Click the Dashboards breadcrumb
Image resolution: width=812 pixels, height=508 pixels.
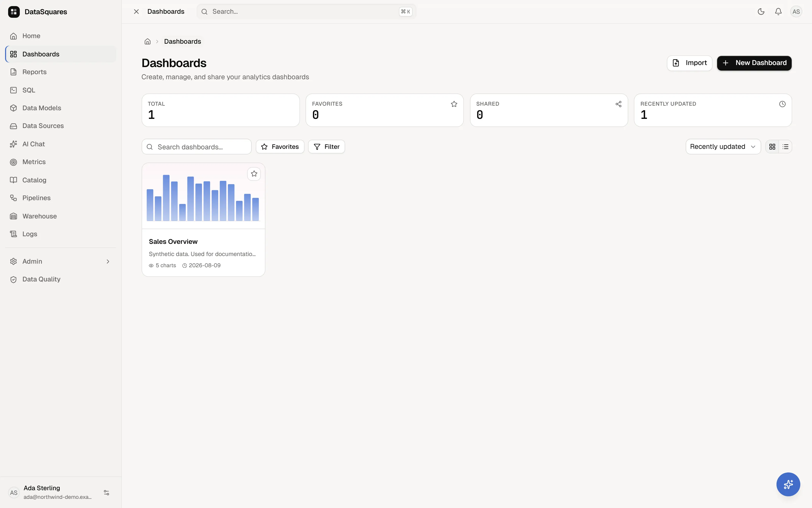[x=182, y=42]
